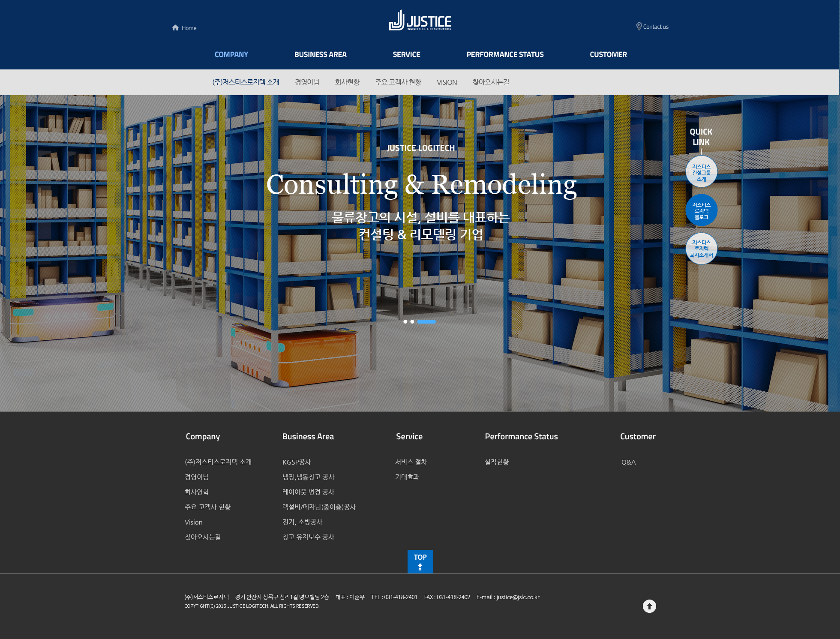Click the Home link text
The height and width of the screenshot is (639, 840).
coord(189,28)
